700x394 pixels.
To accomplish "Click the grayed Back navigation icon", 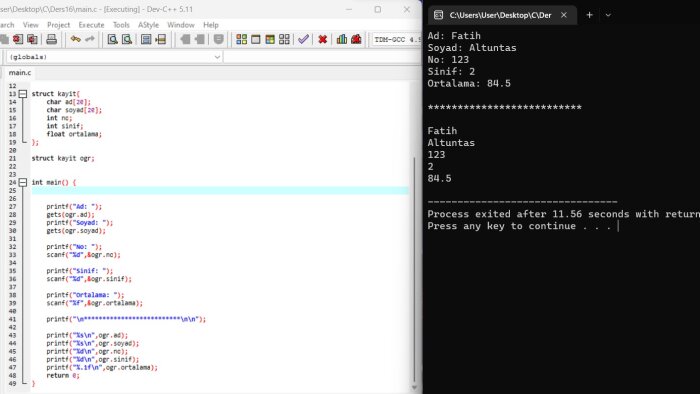I will click(185, 39).
